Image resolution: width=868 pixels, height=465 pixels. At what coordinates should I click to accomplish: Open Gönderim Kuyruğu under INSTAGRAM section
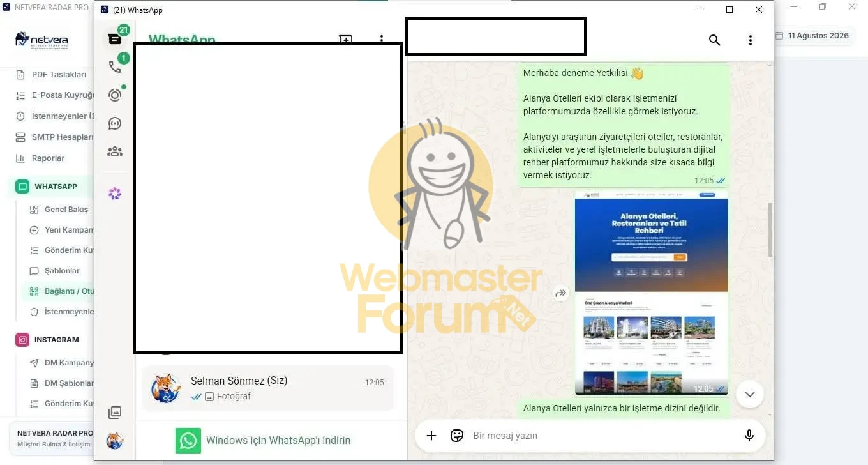(x=61, y=404)
